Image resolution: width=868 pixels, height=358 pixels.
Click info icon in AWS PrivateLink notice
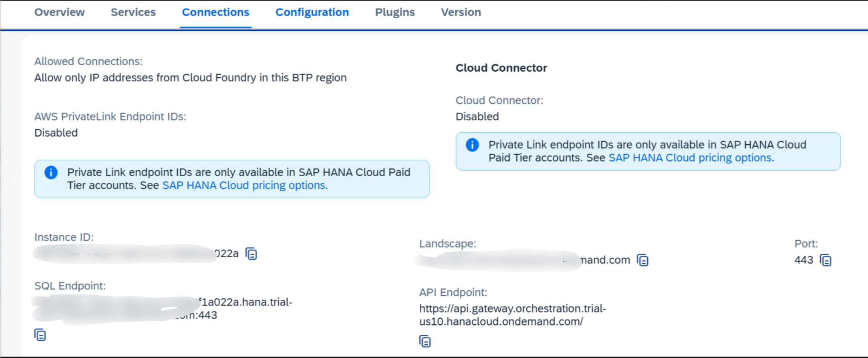[51, 172]
